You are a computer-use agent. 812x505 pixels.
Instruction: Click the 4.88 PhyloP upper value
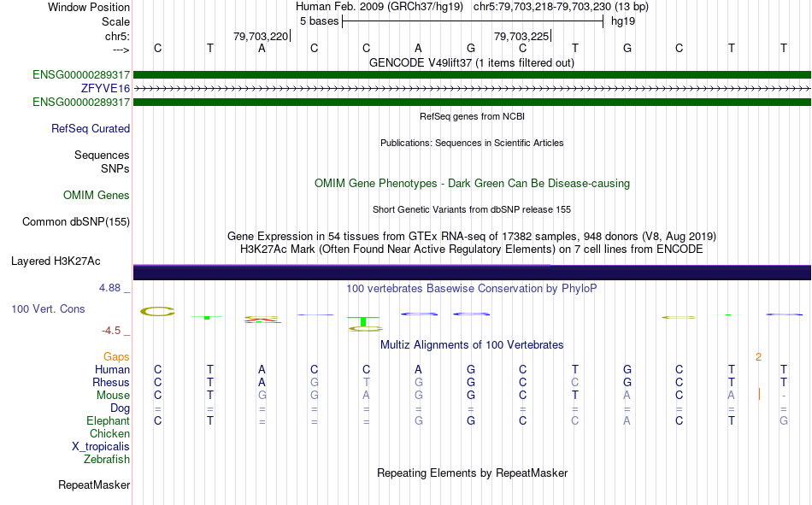coord(109,288)
